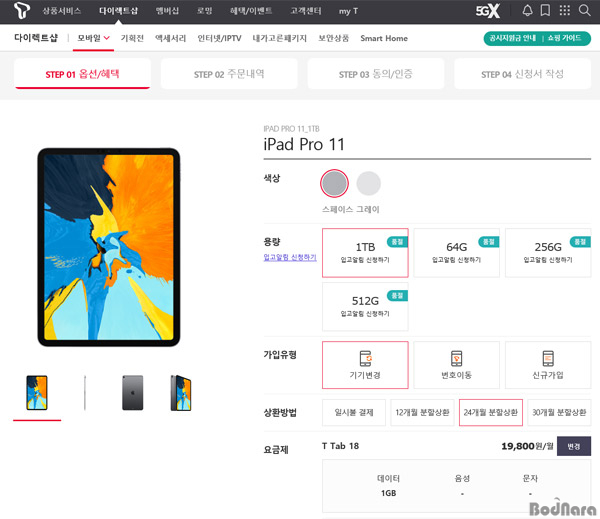
Task: Go to 보안상품 section
Action: 333,38
